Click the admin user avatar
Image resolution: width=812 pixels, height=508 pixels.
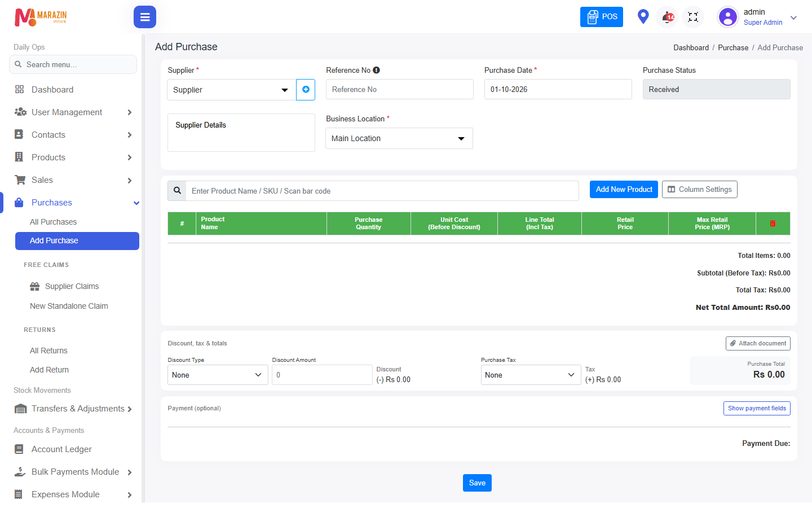click(x=728, y=17)
